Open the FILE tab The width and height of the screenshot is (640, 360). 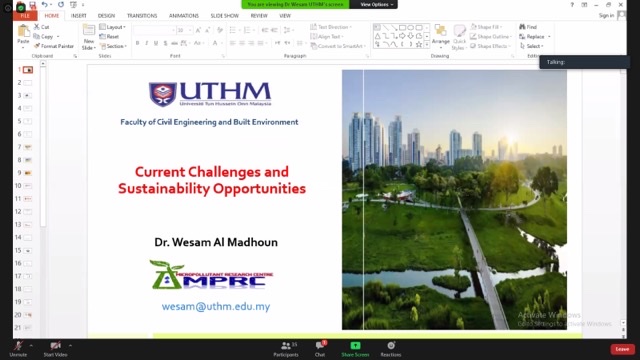(25, 16)
